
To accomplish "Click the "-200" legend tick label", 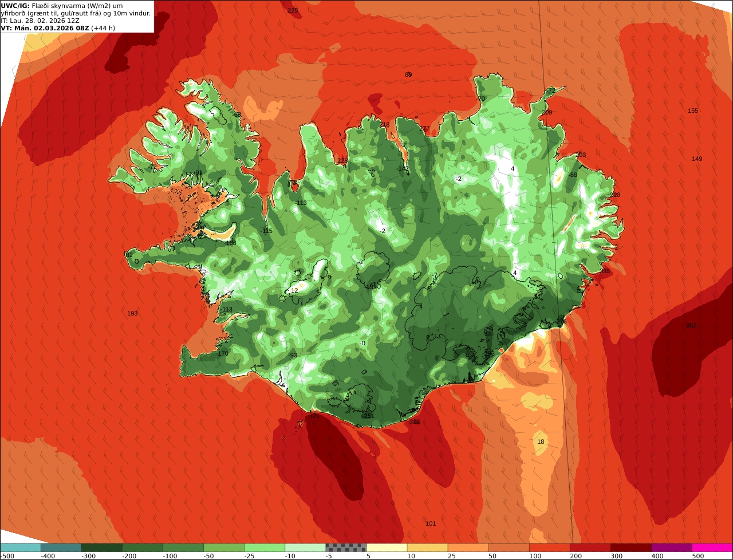I will point(129,556).
